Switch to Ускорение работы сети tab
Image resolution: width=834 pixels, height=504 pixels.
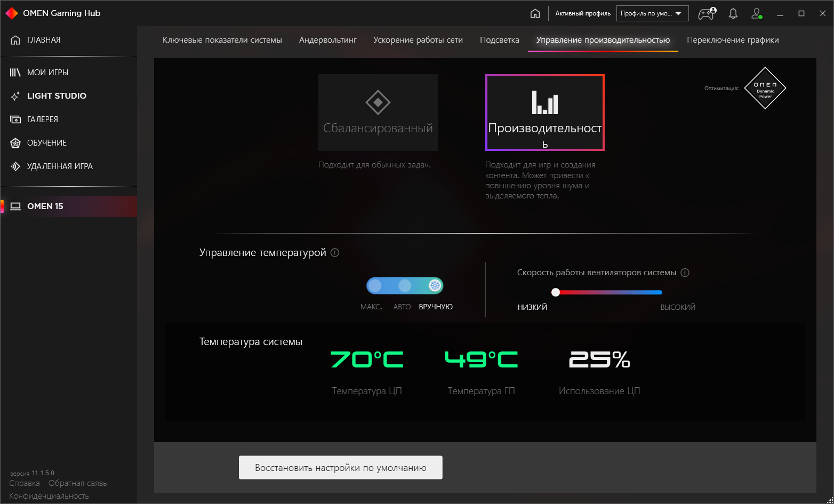click(x=418, y=40)
